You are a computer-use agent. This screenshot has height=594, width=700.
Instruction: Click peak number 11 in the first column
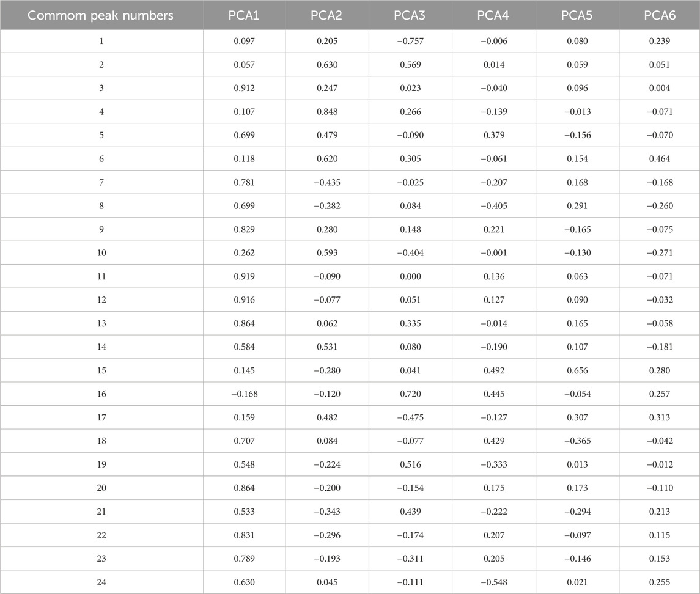click(x=101, y=276)
